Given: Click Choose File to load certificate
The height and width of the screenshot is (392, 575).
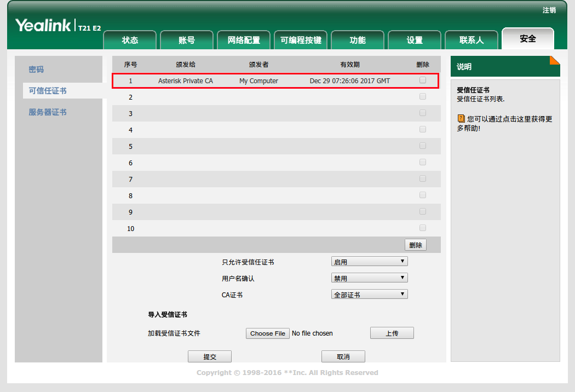Looking at the screenshot, I should click(x=268, y=333).
